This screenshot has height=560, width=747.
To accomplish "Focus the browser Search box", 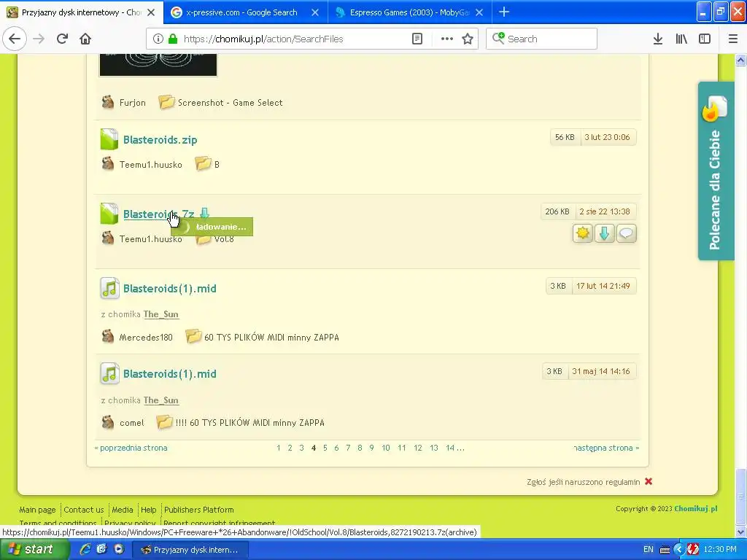I will [542, 39].
